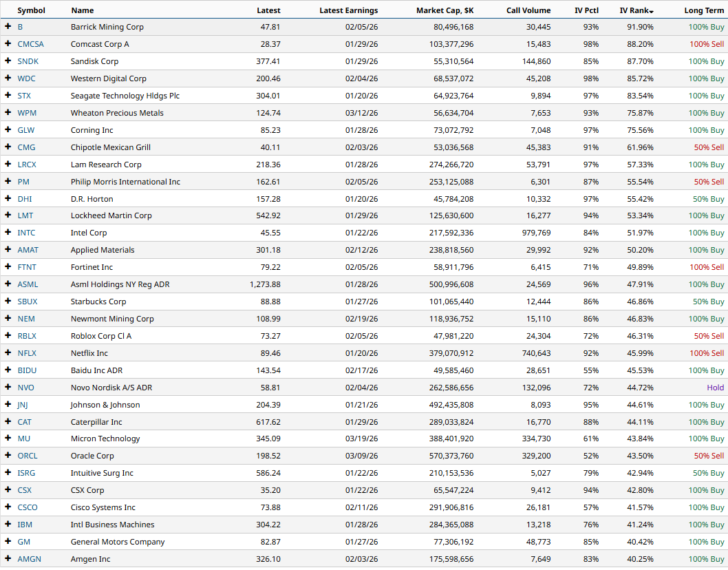Image resolution: width=728 pixels, height=570 pixels.
Task: Select 'Asml Holdings NY Reg ADR' name
Action: (x=120, y=284)
